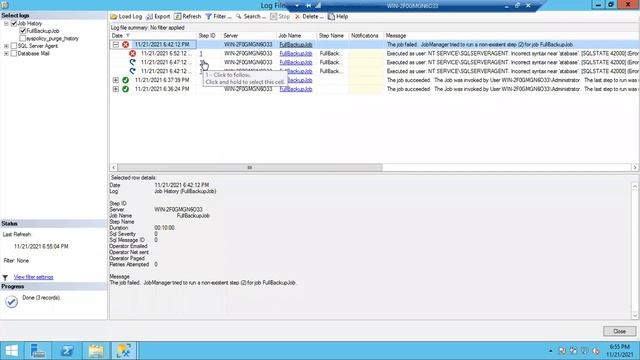The height and width of the screenshot is (360, 640).
Task: Expand the 6:37:39 PM succeeded job row
Action: pyautogui.click(x=116, y=80)
